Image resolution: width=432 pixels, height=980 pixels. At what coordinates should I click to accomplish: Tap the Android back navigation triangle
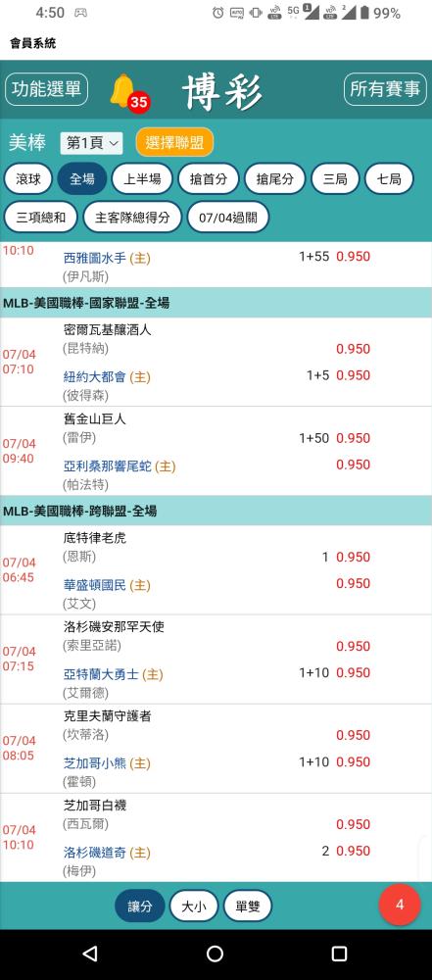pyautogui.click(x=90, y=954)
